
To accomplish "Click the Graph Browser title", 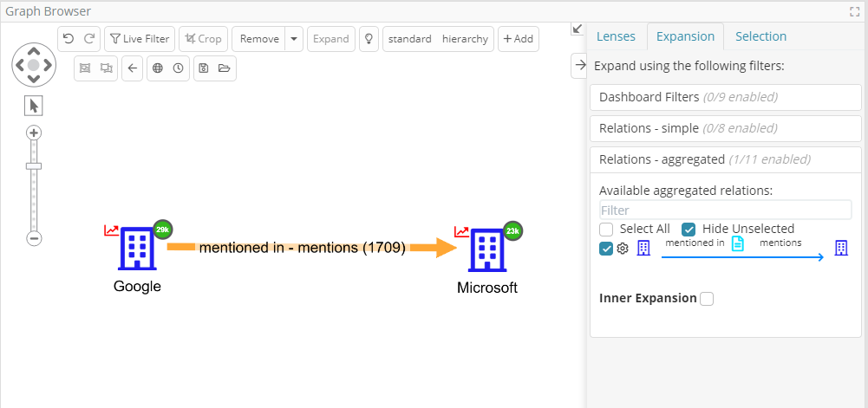I will pos(49,11).
